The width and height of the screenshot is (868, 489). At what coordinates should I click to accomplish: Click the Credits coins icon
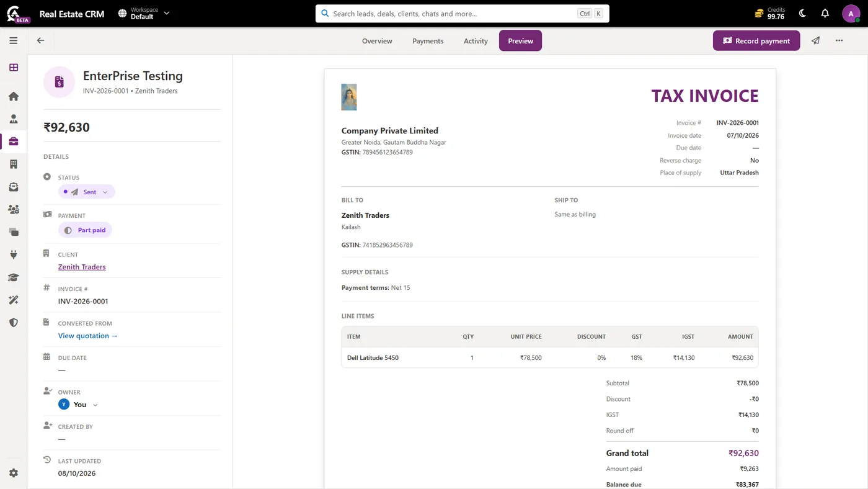point(759,13)
